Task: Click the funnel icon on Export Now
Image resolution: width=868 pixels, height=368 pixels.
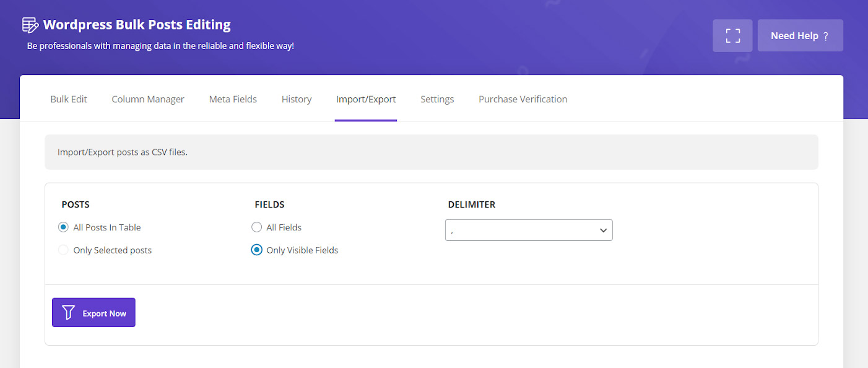Action: point(68,313)
